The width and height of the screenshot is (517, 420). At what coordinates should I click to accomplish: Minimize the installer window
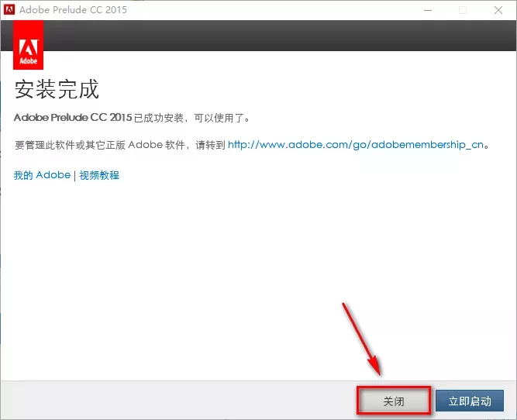pyautogui.click(x=426, y=10)
